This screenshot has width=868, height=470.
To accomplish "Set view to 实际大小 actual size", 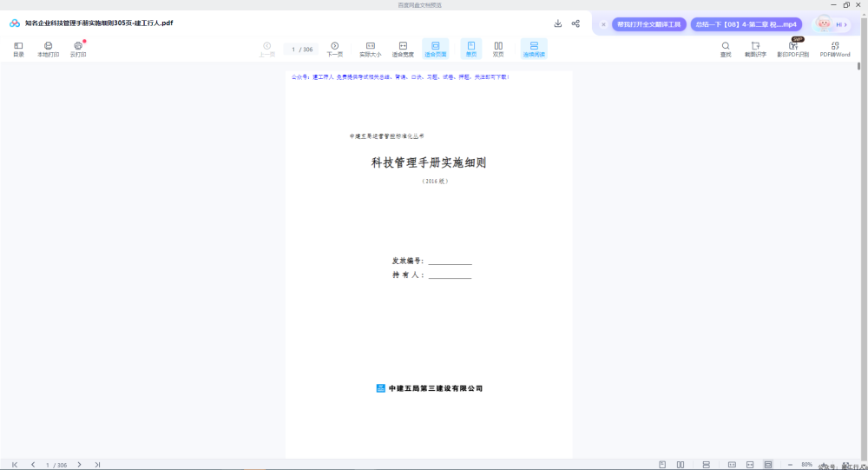I will pyautogui.click(x=371, y=49).
